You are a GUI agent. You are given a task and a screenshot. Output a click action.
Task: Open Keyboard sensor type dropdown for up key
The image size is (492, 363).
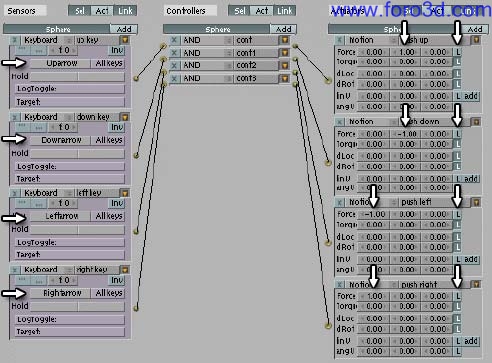(47, 40)
